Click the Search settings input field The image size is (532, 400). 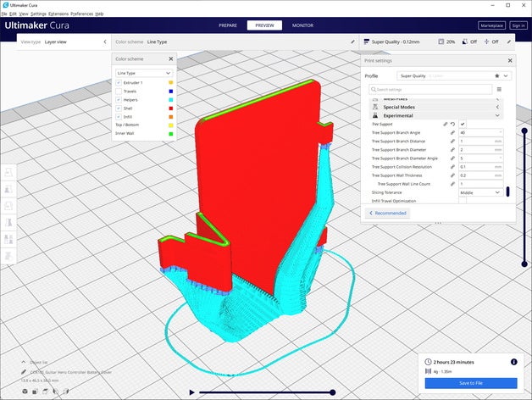tap(430, 89)
